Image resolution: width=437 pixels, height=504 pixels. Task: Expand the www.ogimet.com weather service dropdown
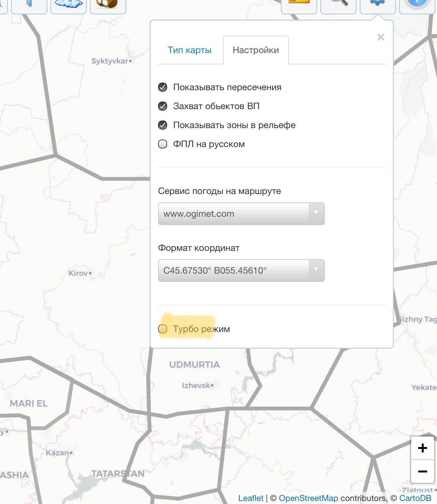(x=241, y=214)
